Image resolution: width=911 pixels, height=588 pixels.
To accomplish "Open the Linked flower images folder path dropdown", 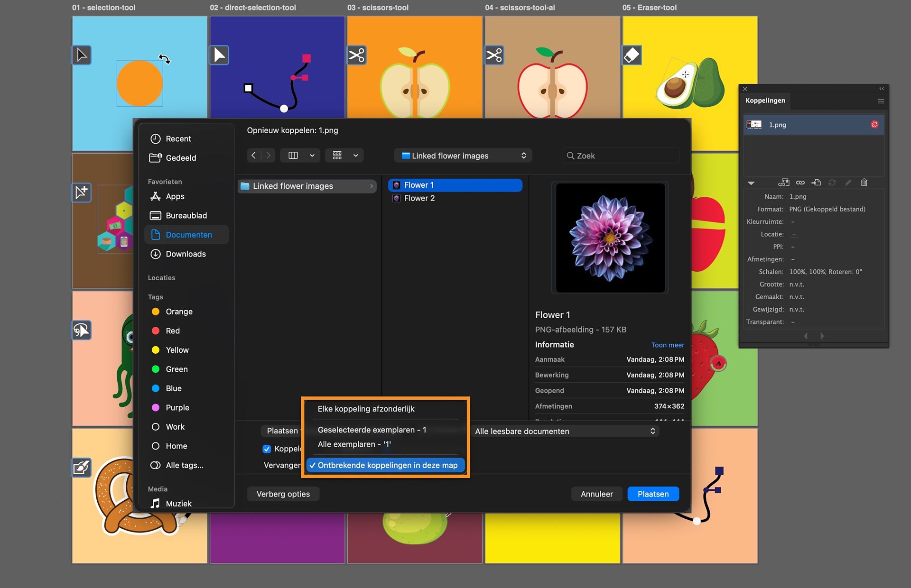I will [x=463, y=156].
